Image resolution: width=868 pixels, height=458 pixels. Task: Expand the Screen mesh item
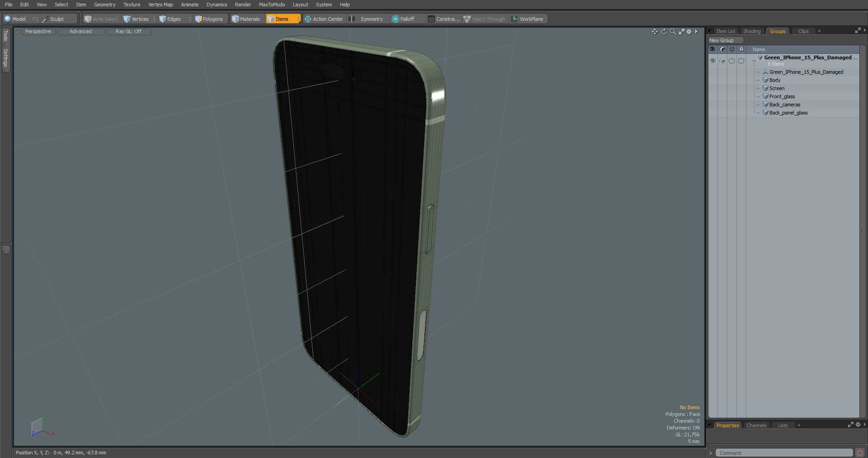758,88
